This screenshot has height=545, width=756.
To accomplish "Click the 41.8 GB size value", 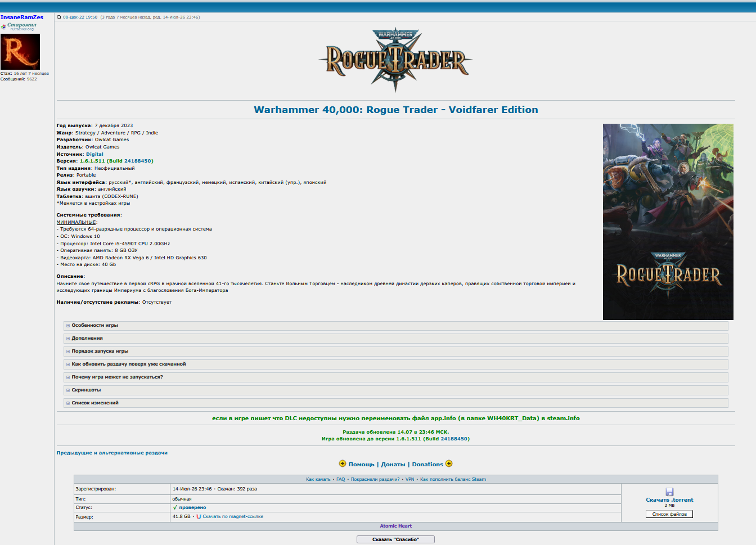I will [182, 516].
